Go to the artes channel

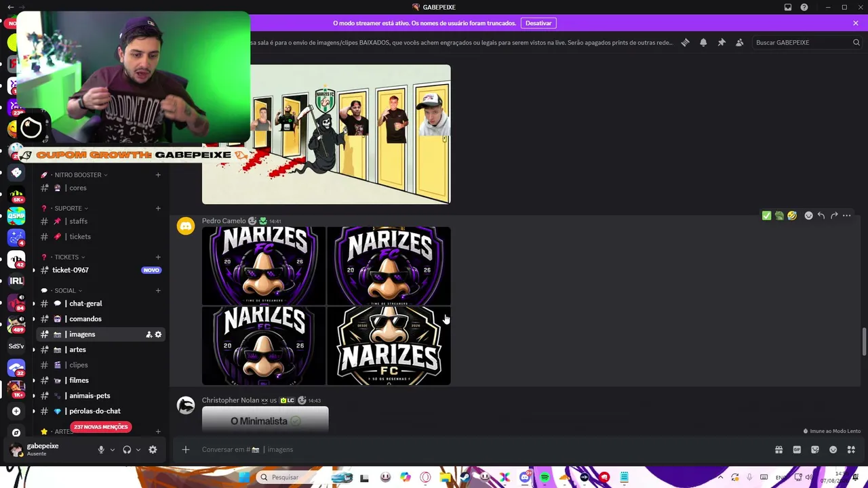coord(100,350)
